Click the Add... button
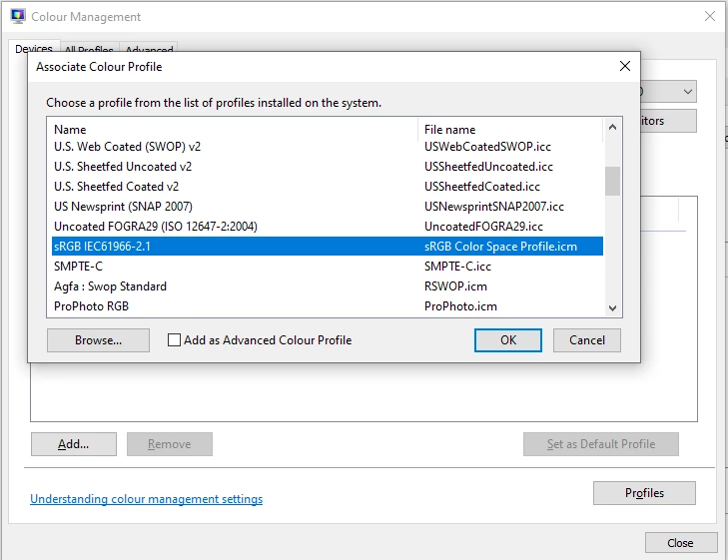 point(74,444)
